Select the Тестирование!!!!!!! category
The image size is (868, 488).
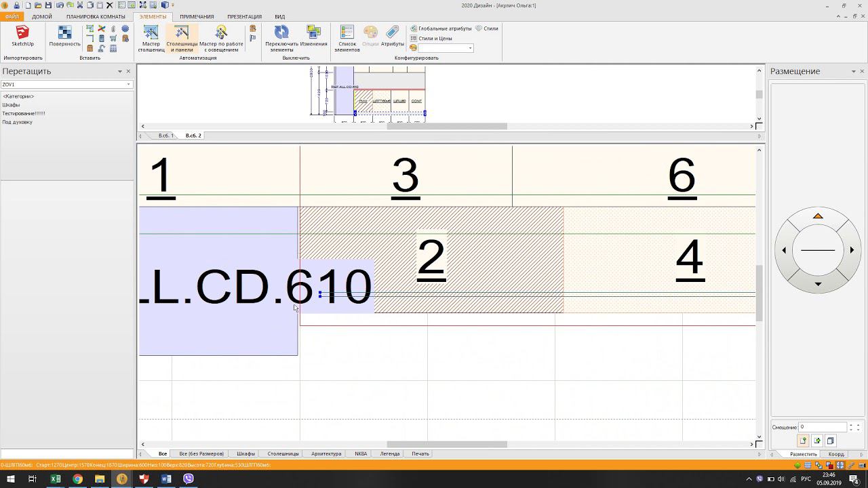[x=24, y=113]
